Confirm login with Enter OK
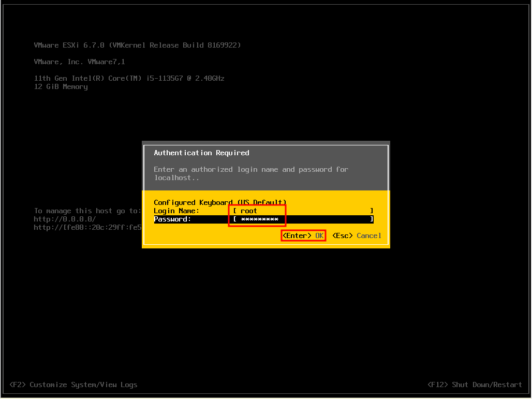This screenshot has width=532, height=399. [x=303, y=235]
